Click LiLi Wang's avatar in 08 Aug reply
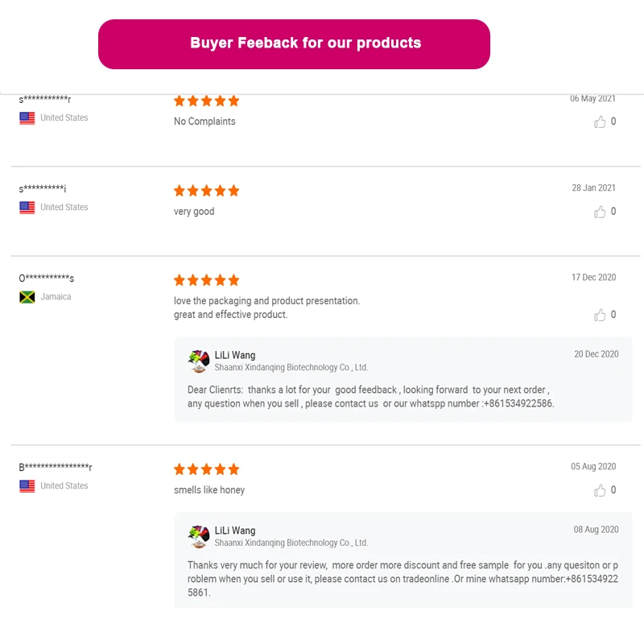644x644 pixels. click(x=199, y=536)
